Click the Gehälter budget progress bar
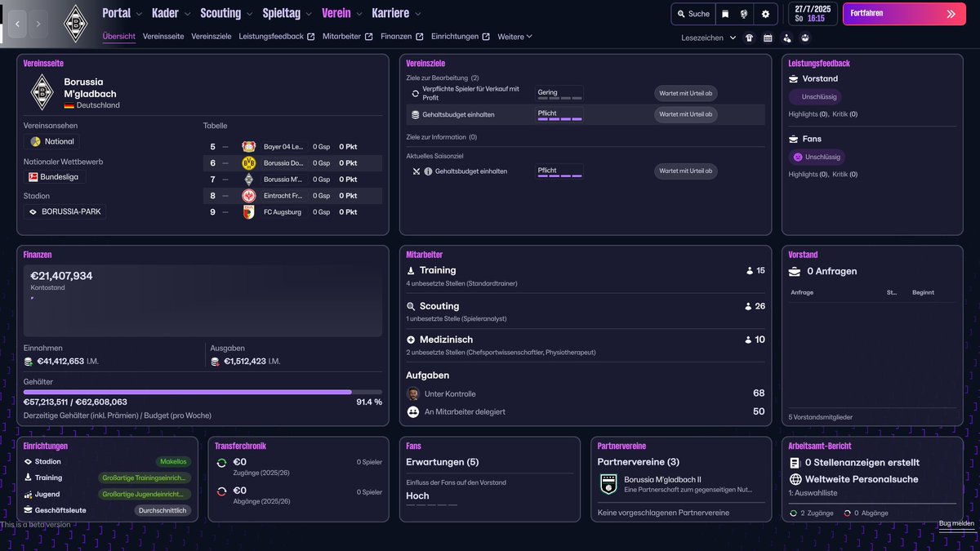This screenshot has width=980, height=551. [x=203, y=392]
